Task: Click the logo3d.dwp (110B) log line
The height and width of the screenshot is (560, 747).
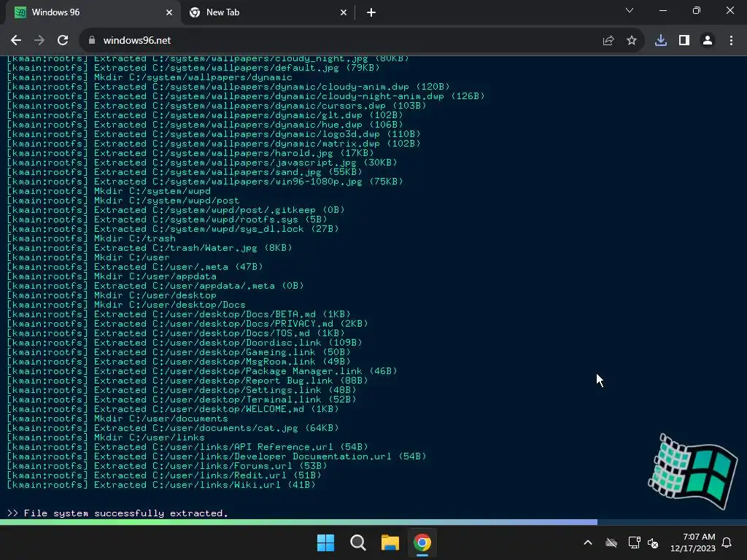Action: (214, 134)
